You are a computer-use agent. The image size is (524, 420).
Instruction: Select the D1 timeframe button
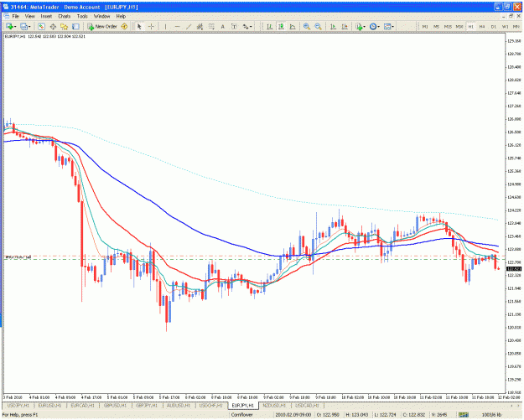pyautogui.click(x=494, y=26)
